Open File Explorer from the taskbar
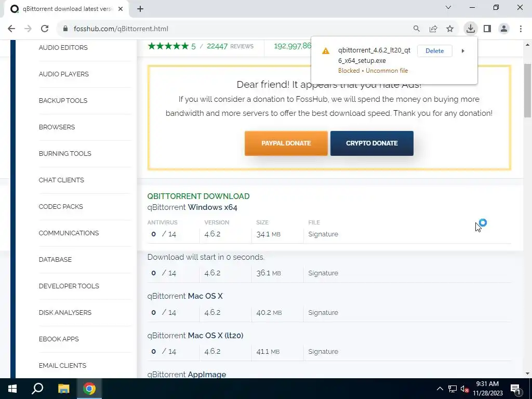Image resolution: width=532 pixels, height=399 pixels. (x=63, y=389)
